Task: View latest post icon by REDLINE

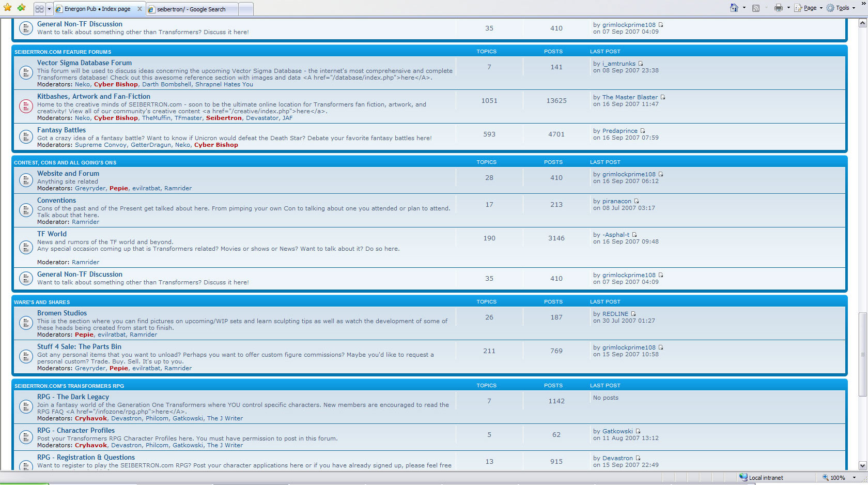Action: point(633,314)
